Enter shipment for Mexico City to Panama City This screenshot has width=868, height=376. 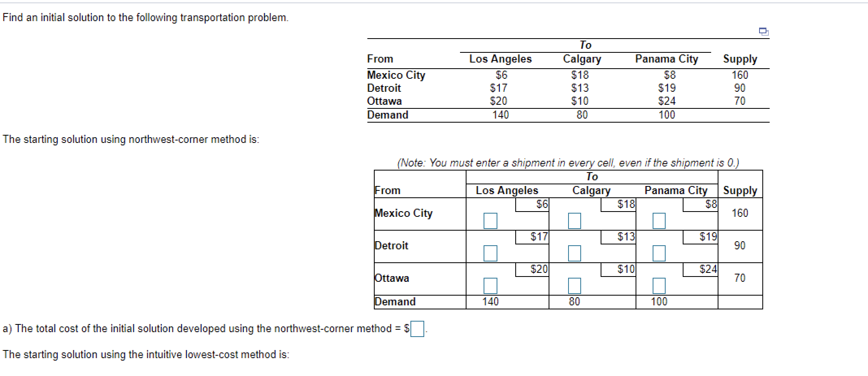(659, 221)
